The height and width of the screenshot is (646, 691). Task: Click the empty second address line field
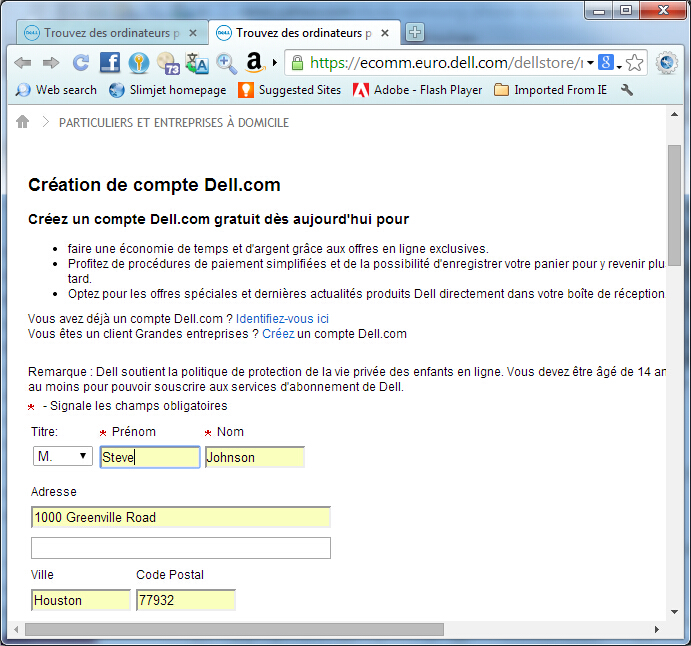[x=181, y=548]
